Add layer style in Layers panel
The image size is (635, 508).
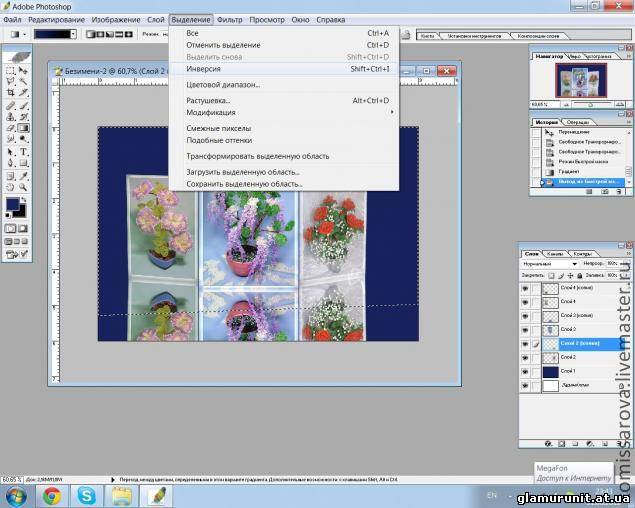[x=548, y=444]
